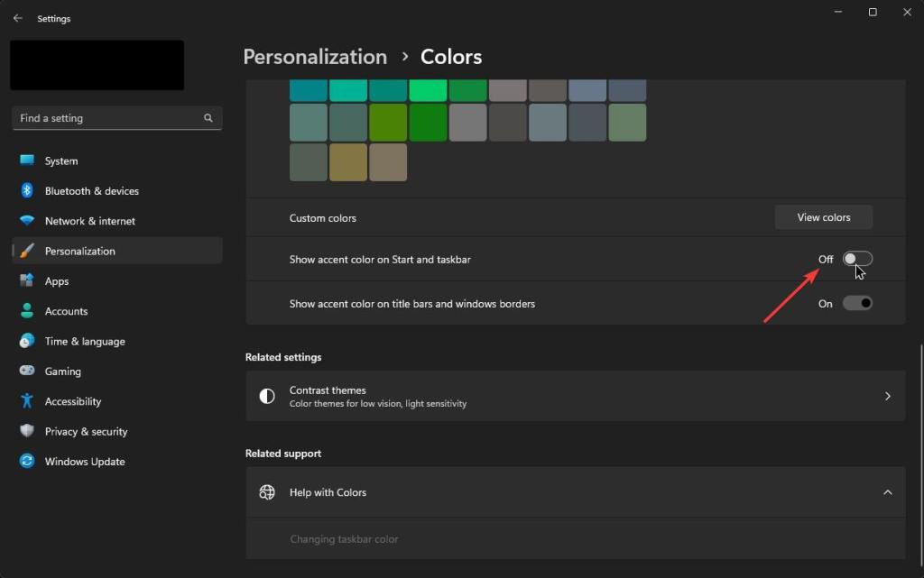Go to Time & language settings
924x578 pixels.
85,341
